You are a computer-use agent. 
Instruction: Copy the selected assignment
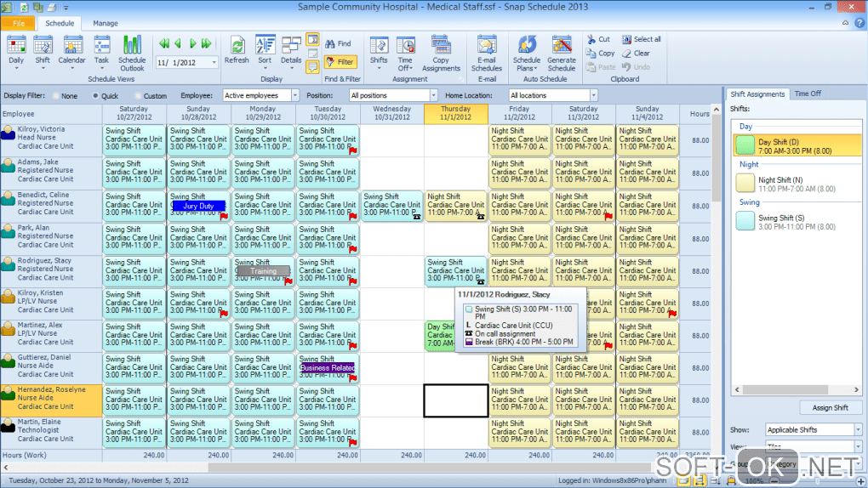[x=601, y=53]
